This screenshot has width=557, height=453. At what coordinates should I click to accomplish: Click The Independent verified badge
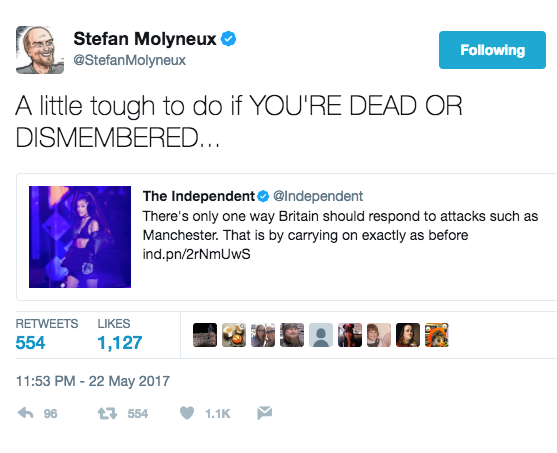[263, 196]
